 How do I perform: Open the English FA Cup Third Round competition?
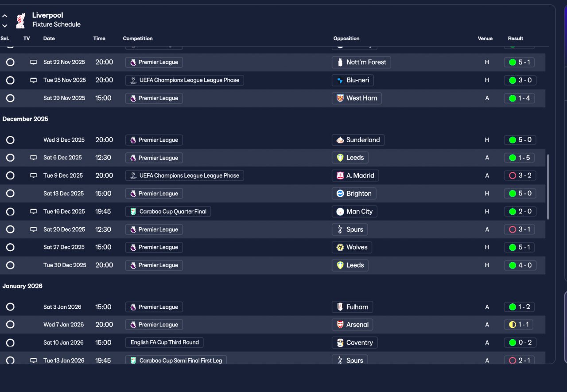point(165,342)
